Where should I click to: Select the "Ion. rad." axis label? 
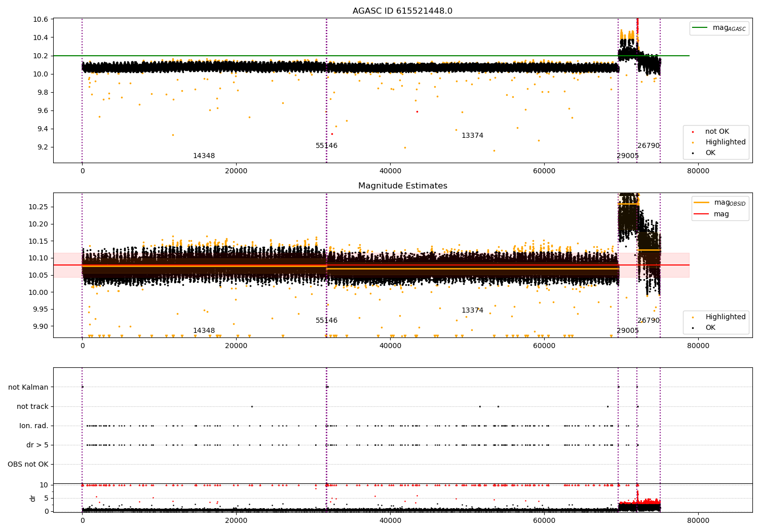click(x=34, y=426)
